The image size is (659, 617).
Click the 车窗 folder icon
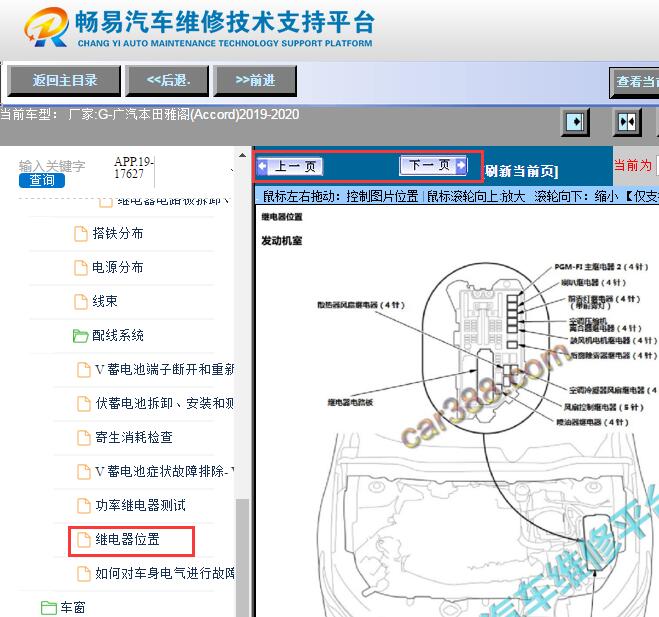coord(49,608)
